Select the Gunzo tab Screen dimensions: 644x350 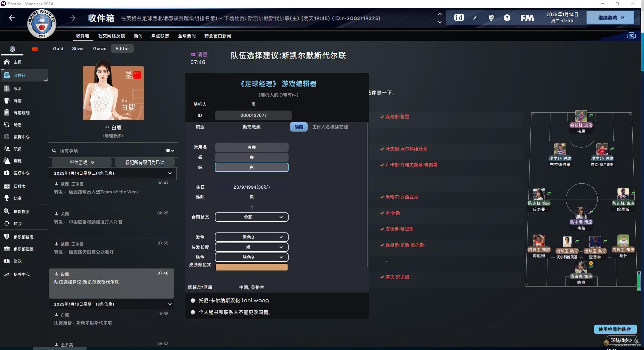100,48
